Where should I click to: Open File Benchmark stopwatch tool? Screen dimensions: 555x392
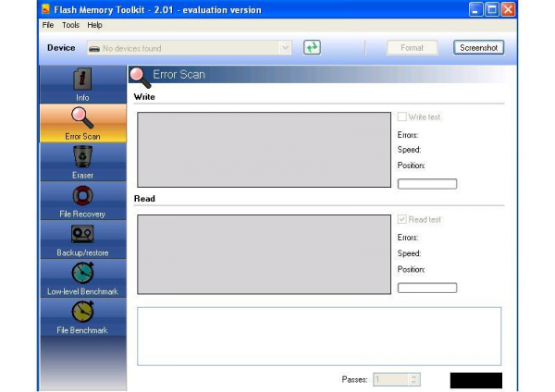[x=82, y=317]
